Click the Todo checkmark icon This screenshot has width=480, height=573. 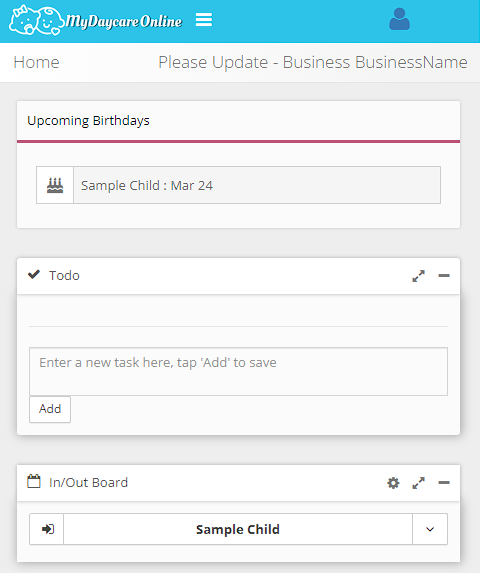click(x=34, y=274)
